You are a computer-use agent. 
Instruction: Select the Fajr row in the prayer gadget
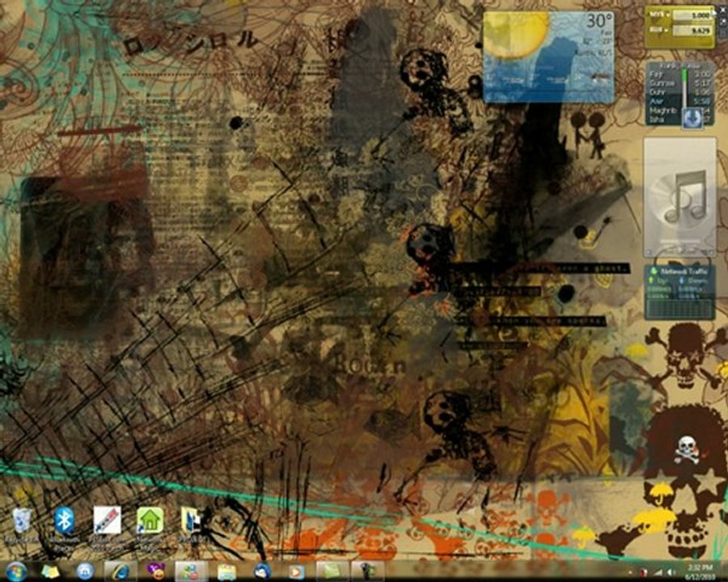point(679,74)
